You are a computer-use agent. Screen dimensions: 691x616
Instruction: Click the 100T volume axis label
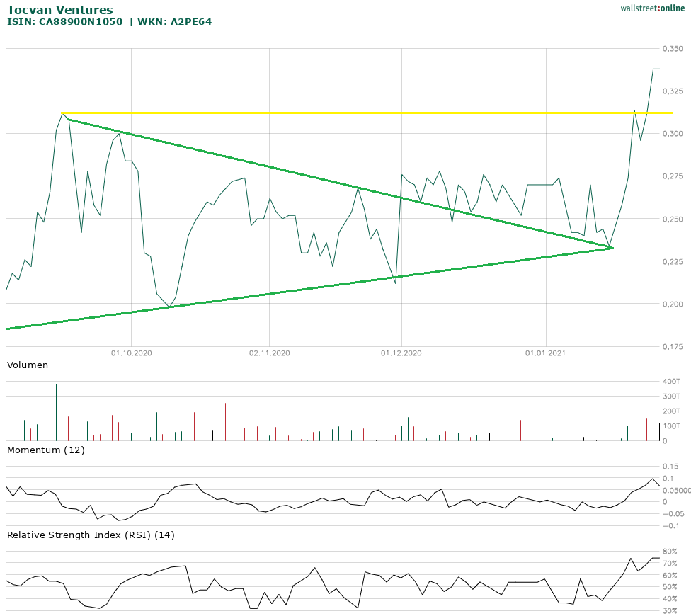(x=671, y=426)
